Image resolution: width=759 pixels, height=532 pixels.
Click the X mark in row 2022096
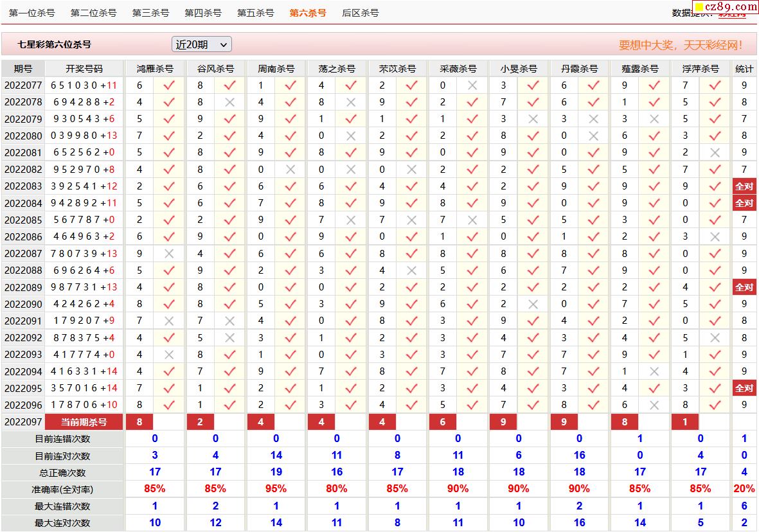click(654, 405)
